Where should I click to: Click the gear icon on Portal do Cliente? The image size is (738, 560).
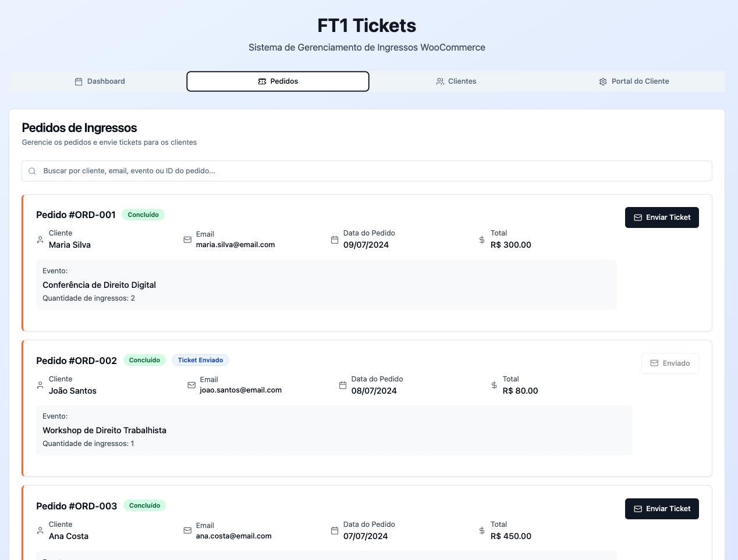[x=603, y=81]
